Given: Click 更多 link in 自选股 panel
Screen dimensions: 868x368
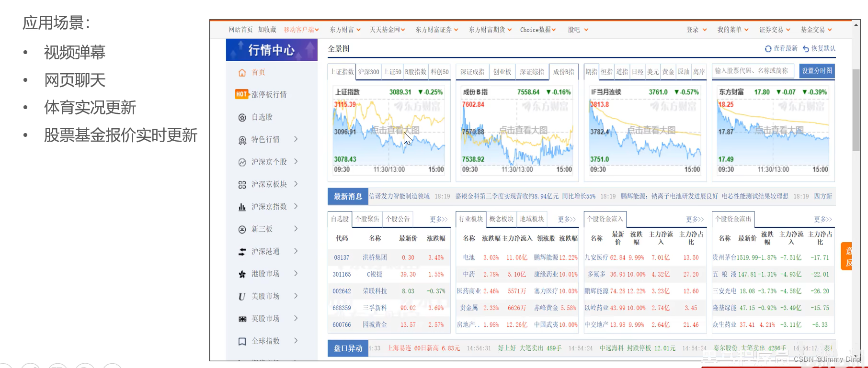Looking at the screenshot, I should pos(438,219).
